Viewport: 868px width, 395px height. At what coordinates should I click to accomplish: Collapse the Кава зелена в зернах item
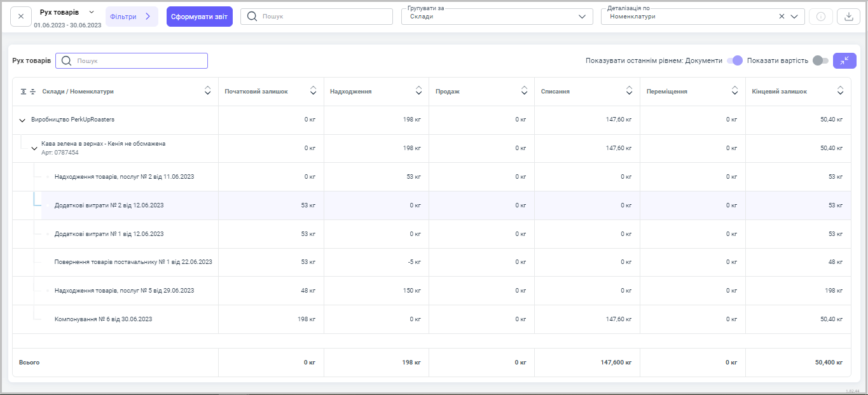(34, 148)
